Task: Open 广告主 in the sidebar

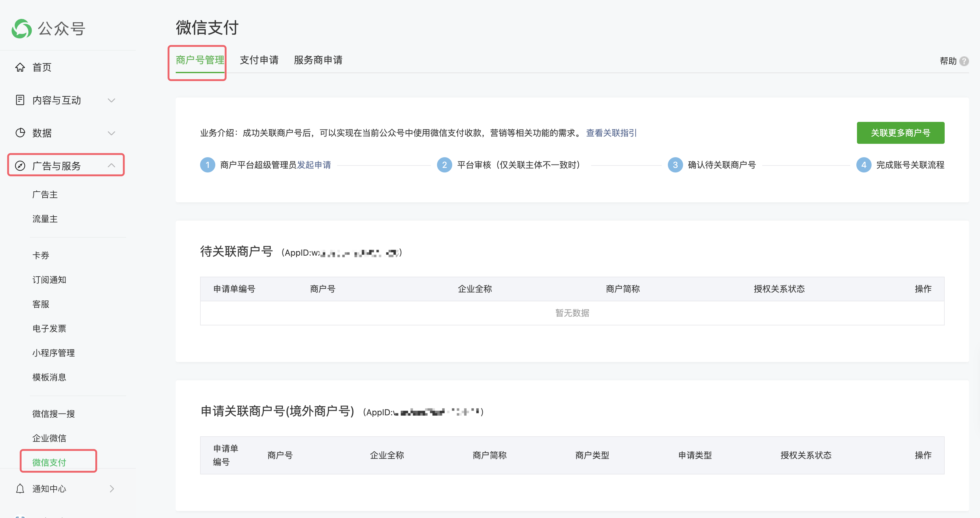Action: click(x=45, y=194)
